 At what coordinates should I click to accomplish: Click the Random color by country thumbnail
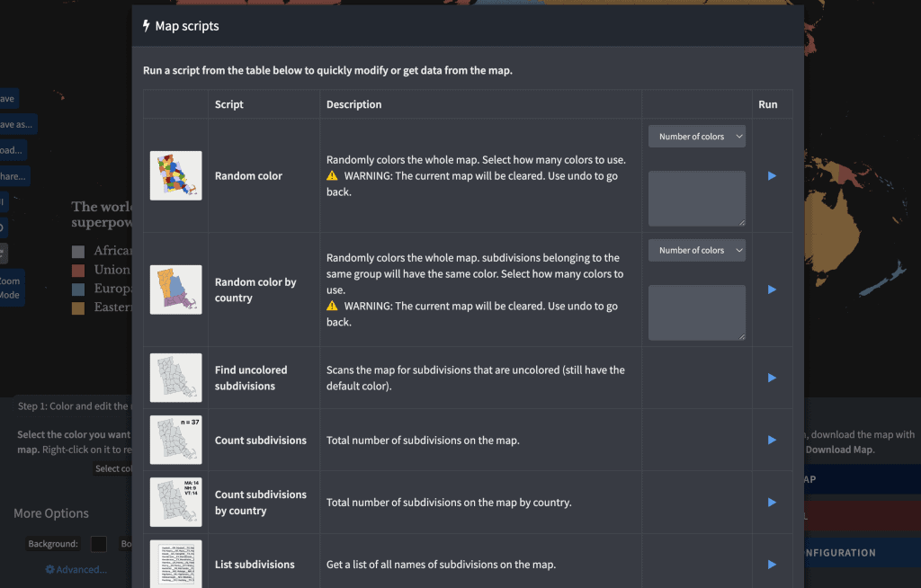click(175, 290)
